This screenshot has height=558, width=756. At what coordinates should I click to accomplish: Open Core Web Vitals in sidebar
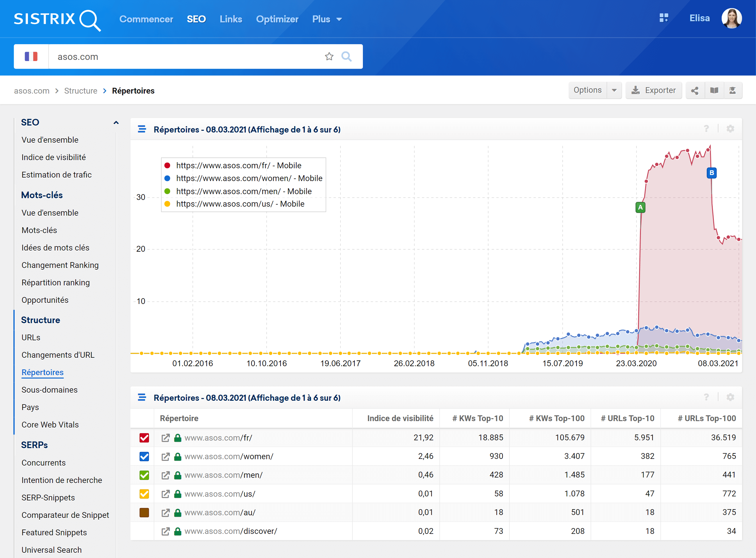point(50,425)
